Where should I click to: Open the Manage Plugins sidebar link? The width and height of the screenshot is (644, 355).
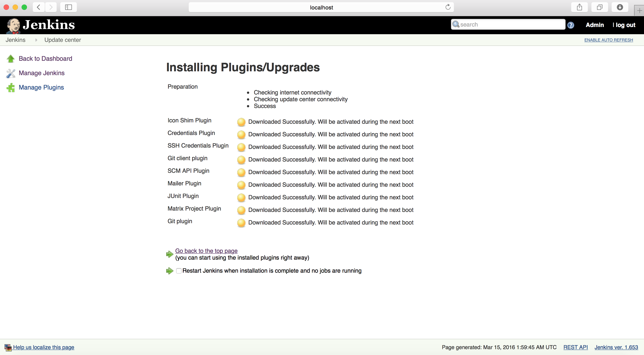point(41,87)
